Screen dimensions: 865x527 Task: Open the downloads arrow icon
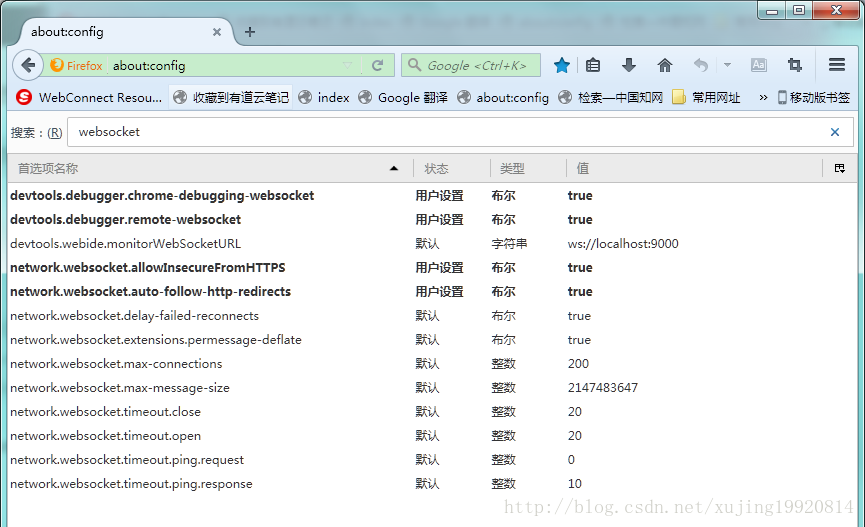point(629,65)
